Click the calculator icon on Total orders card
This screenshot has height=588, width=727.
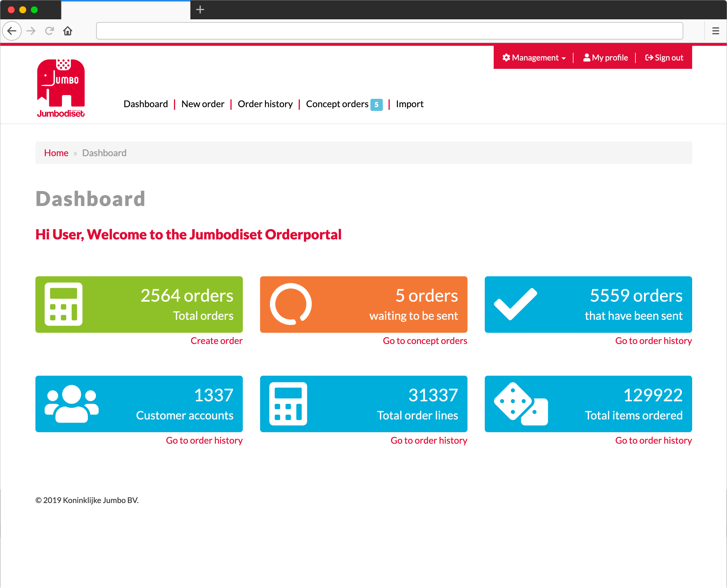[64, 304]
